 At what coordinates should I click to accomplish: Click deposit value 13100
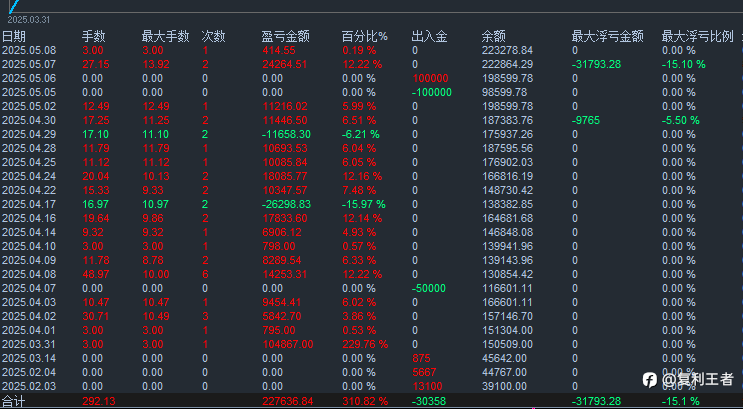click(427, 386)
